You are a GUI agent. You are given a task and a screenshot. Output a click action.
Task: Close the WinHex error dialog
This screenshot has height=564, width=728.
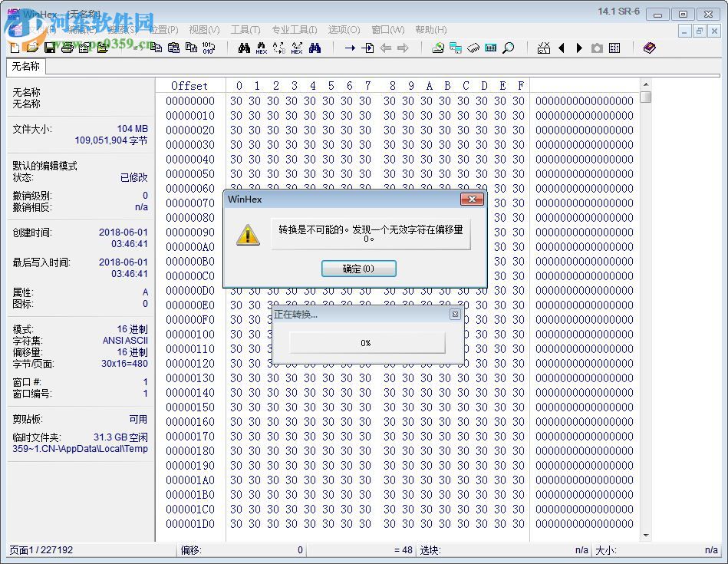[x=472, y=200]
